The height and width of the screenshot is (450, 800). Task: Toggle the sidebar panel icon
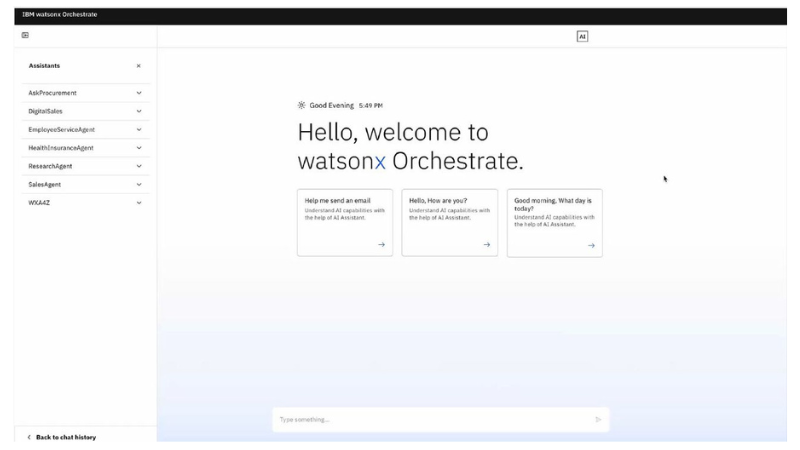pyautogui.click(x=25, y=35)
